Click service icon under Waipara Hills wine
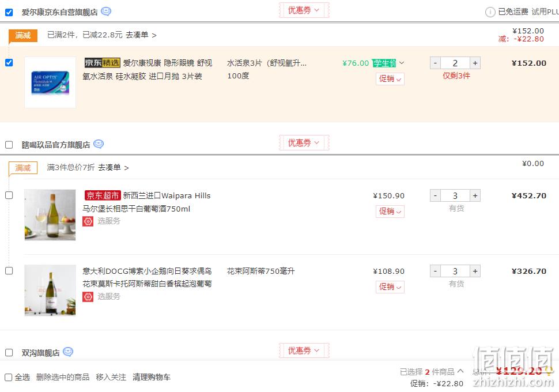Screen dimensions: 559x392 click(88, 221)
